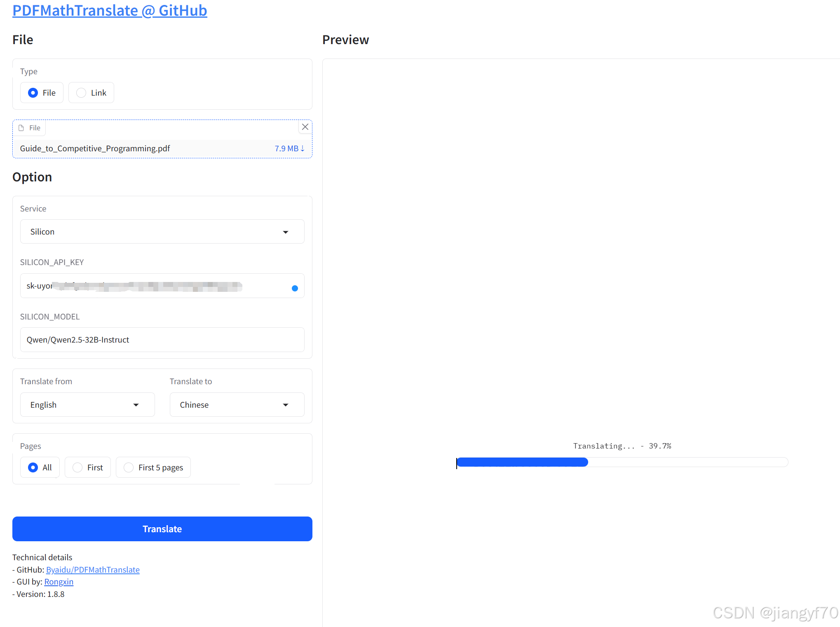Click blue dot in API key field
This screenshot has width=840, height=627.
click(295, 288)
